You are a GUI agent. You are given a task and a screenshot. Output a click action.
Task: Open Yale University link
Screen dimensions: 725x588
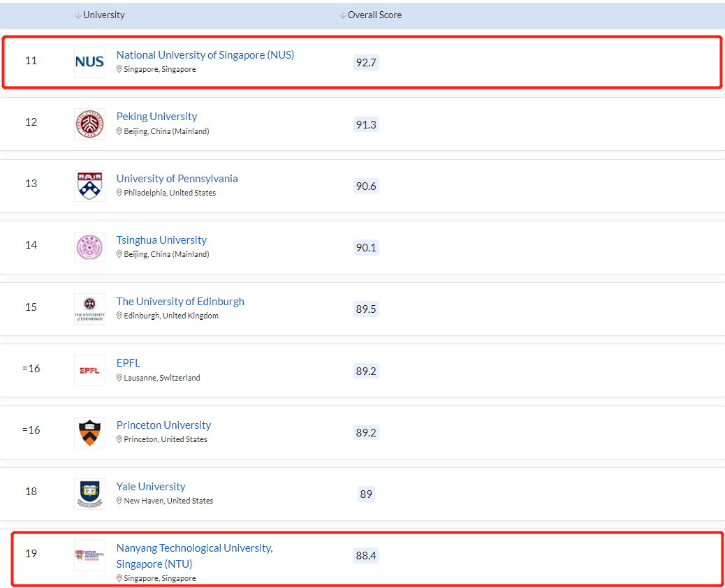pyautogui.click(x=151, y=486)
